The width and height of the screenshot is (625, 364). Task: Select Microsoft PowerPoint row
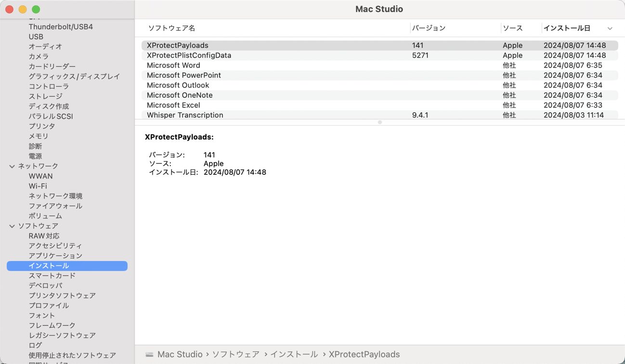[x=379, y=75]
